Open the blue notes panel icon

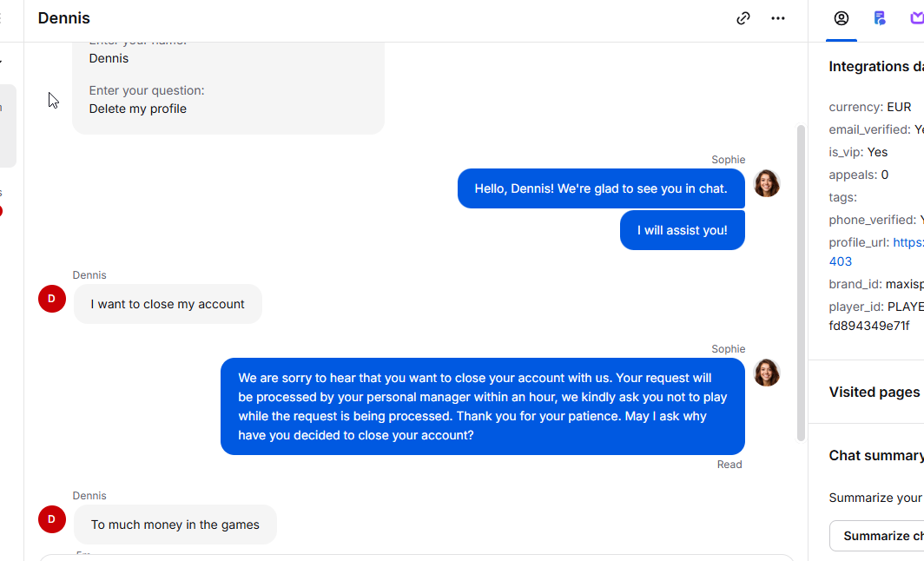[879, 18]
